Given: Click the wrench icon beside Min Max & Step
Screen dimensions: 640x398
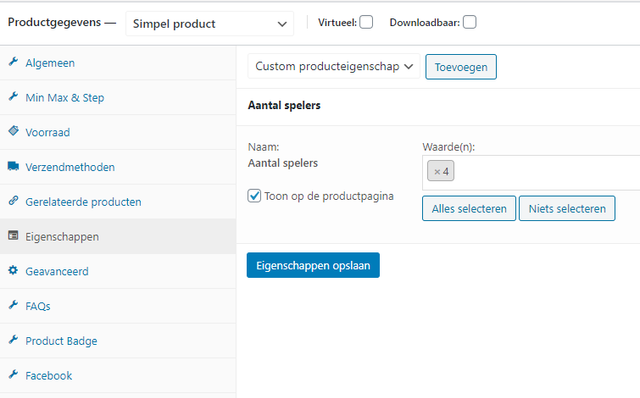Looking at the screenshot, I should [x=13, y=96].
